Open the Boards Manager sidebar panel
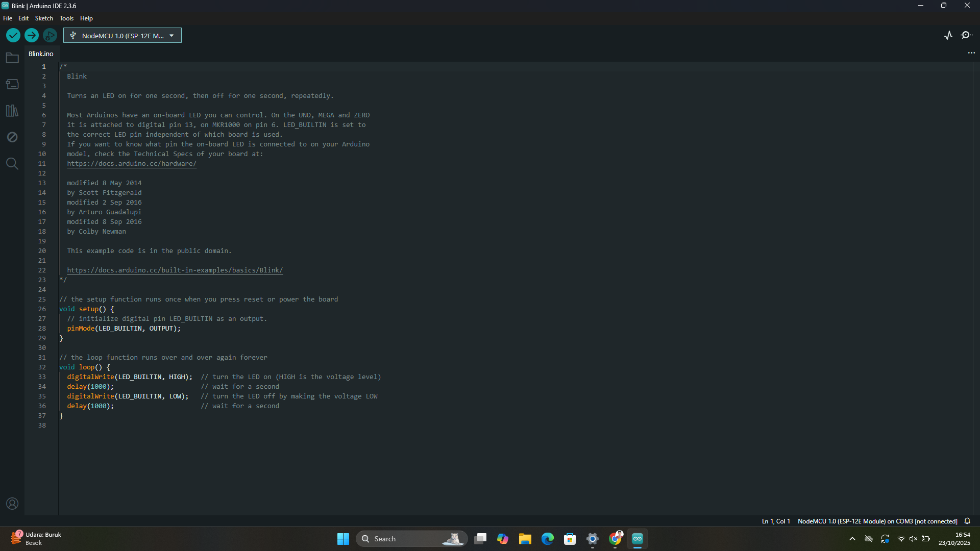980x551 pixels. pyautogui.click(x=12, y=84)
